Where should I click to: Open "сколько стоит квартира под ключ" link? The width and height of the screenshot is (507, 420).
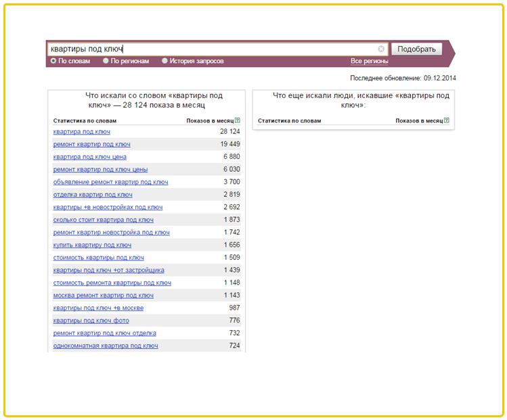click(103, 220)
